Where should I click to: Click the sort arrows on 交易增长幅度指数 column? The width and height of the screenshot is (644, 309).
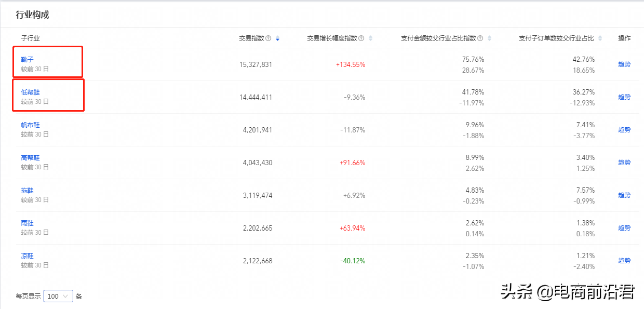click(x=370, y=38)
